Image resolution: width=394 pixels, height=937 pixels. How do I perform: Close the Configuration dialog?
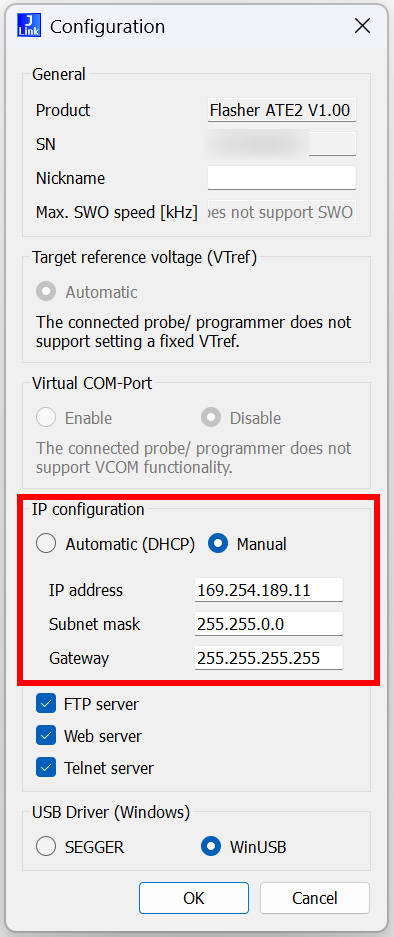[x=362, y=26]
